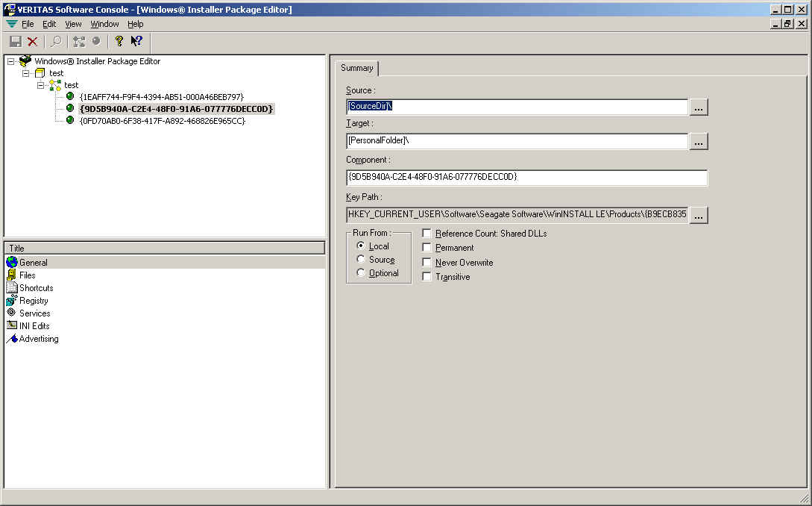Collapse the first test package node

point(26,73)
